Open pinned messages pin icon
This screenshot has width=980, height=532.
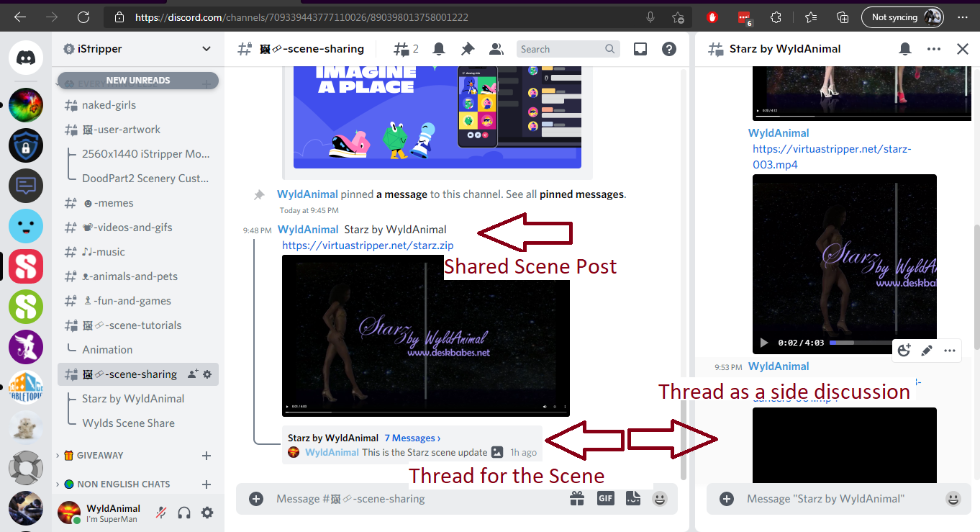[468, 49]
